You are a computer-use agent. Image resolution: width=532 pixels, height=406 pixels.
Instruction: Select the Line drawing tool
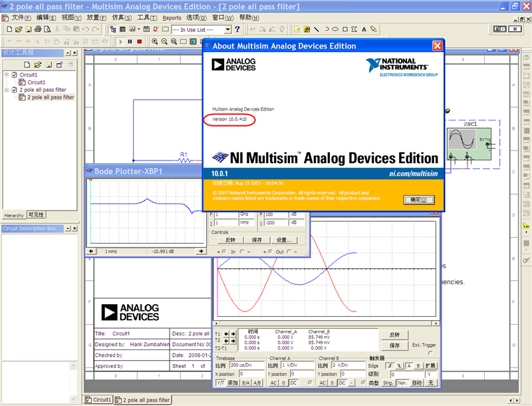click(317, 29)
